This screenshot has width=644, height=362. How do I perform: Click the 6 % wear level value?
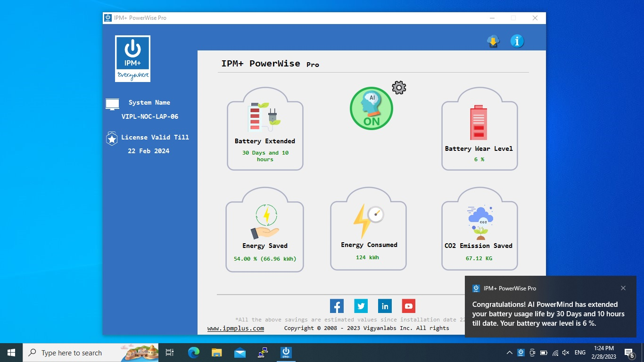(479, 159)
